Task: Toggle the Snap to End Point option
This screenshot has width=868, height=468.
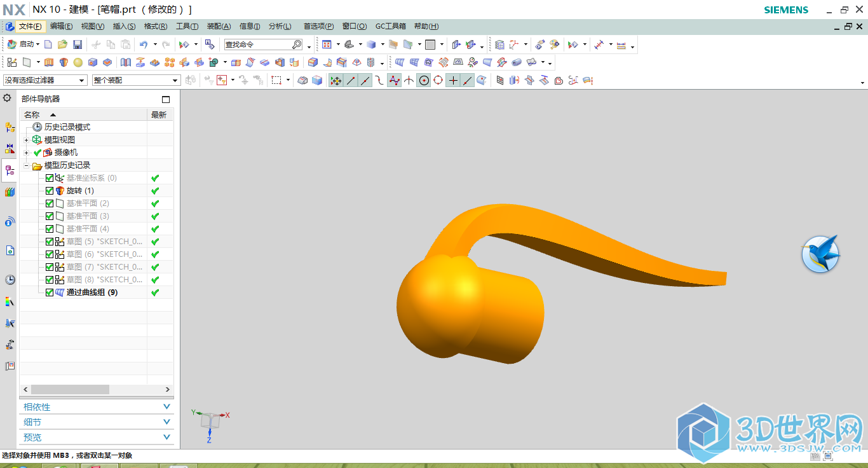Action: coord(350,80)
